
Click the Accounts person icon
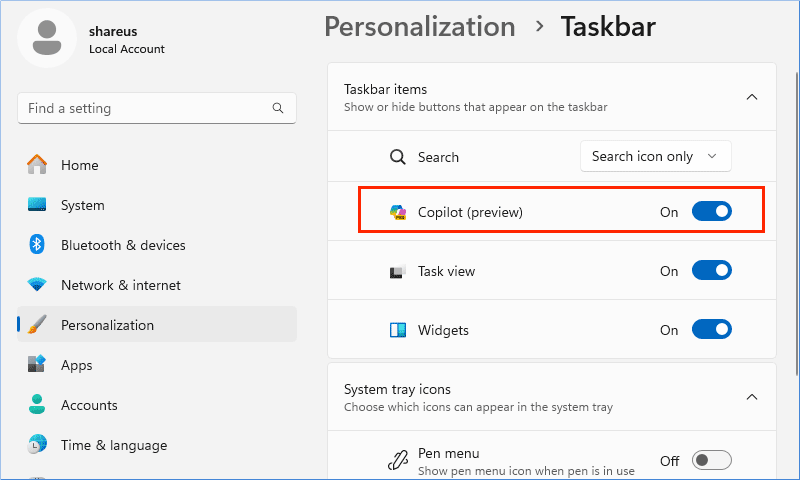(x=37, y=404)
